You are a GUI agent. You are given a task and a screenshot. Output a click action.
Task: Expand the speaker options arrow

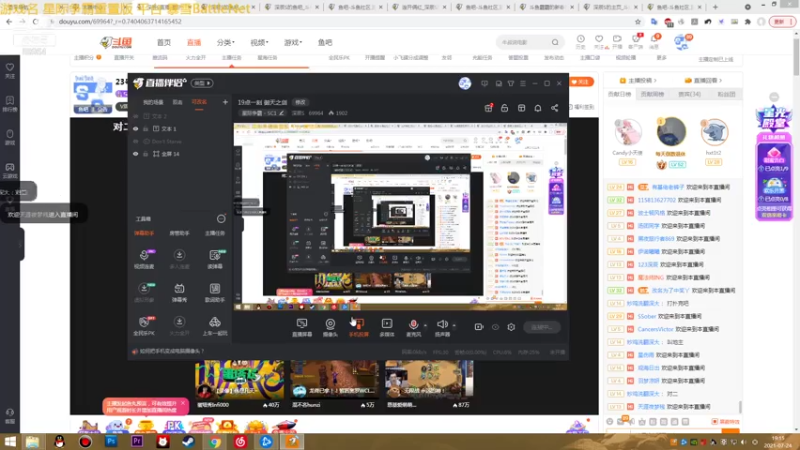pos(454,325)
